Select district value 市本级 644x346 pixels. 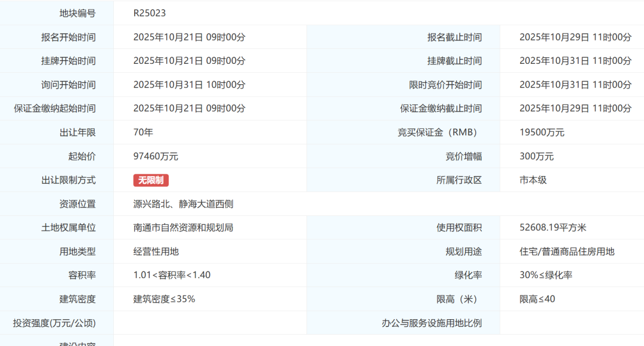coord(532,180)
